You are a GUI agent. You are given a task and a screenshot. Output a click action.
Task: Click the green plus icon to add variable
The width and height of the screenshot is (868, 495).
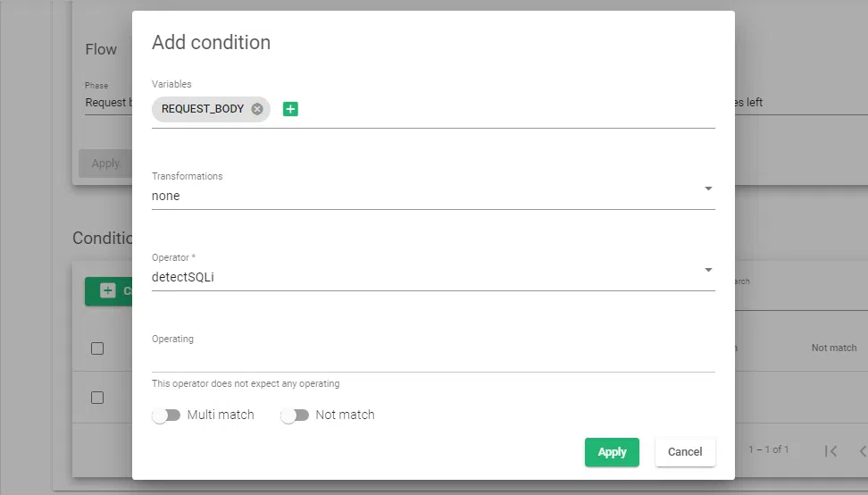(290, 109)
